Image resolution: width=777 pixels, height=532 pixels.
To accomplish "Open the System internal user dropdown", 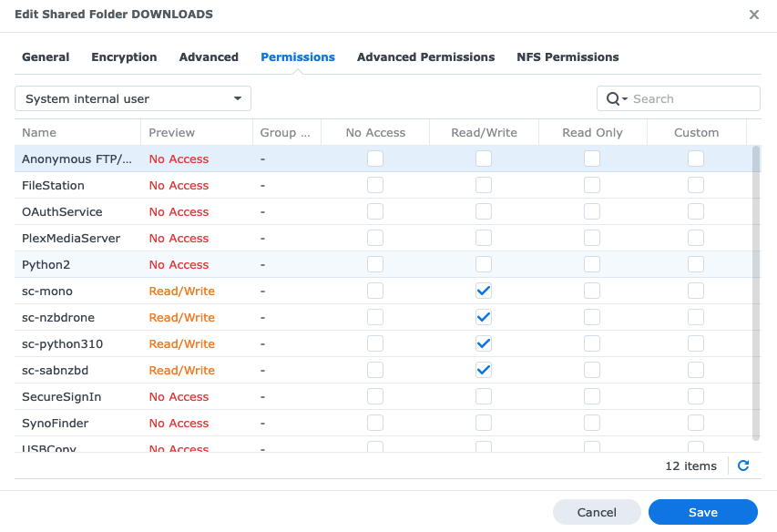I will pos(133,98).
